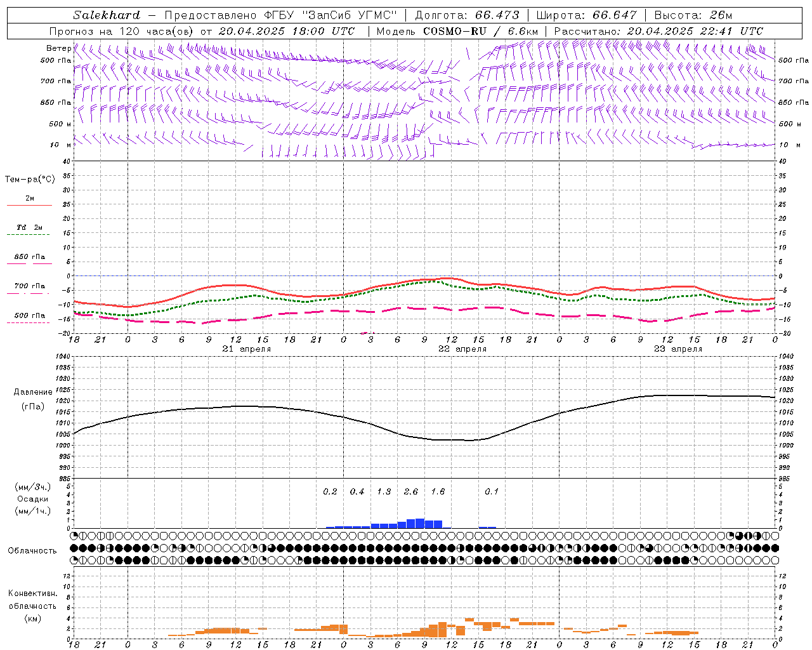Select the start time "20.04.2025 18:00 UTC"

pyautogui.click(x=287, y=31)
